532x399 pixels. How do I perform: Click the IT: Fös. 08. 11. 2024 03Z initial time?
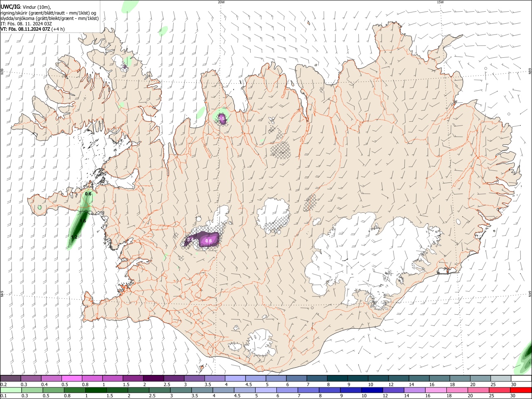(26, 24)
